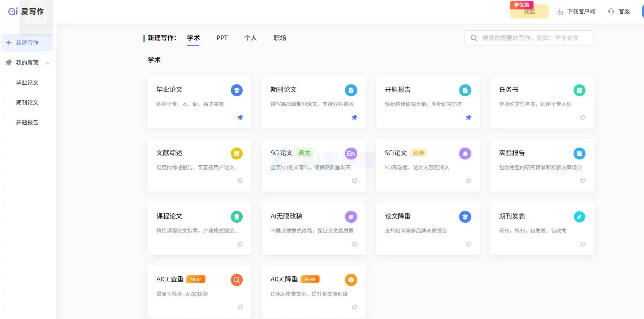Click the download icon beside 下载客户端
The width and height of the screenshot is (644, 319).
[559, 12]
